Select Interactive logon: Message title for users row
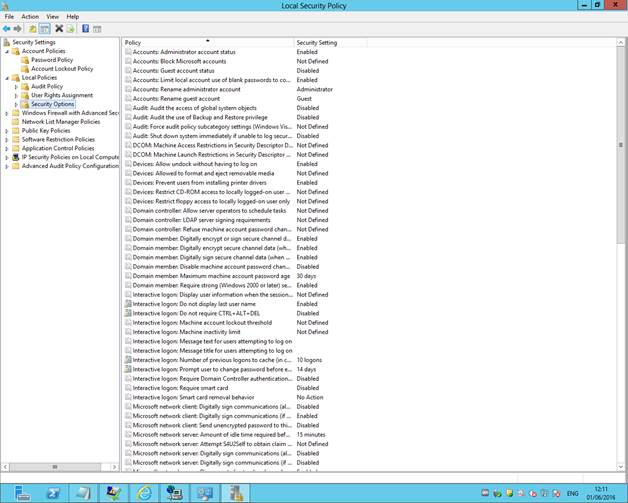The image size is (628, 503). click(213, 351)
